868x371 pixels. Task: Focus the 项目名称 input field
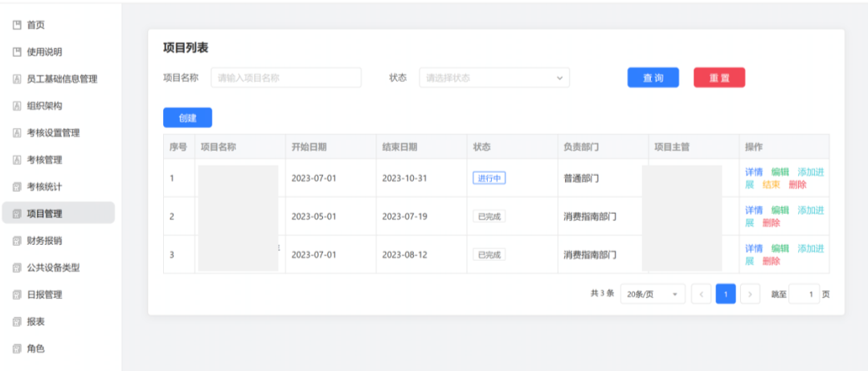286,78
